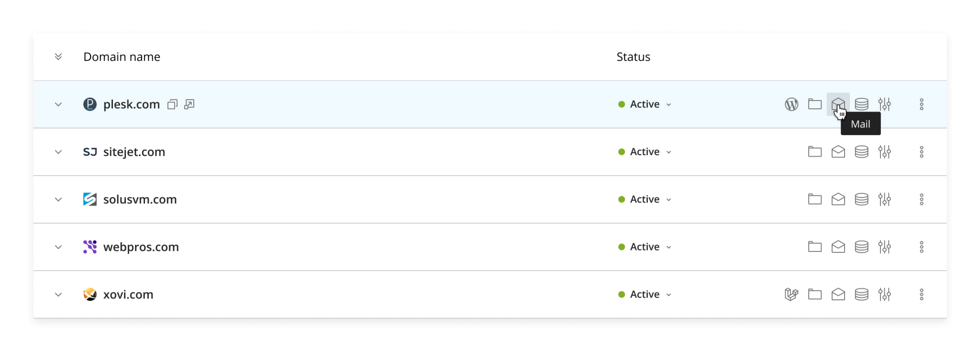Open Mail settings for plesk.com
This screenshot has height=352, width=980.
point(838,104)
